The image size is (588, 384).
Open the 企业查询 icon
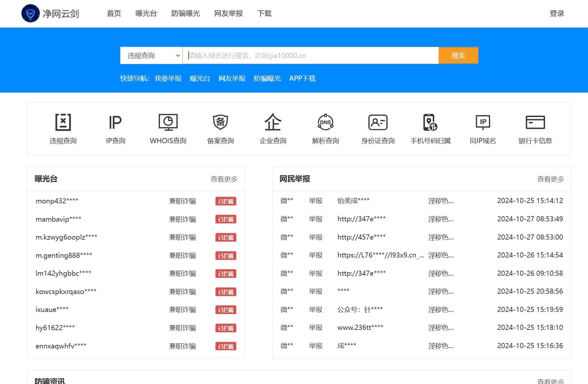273,122
